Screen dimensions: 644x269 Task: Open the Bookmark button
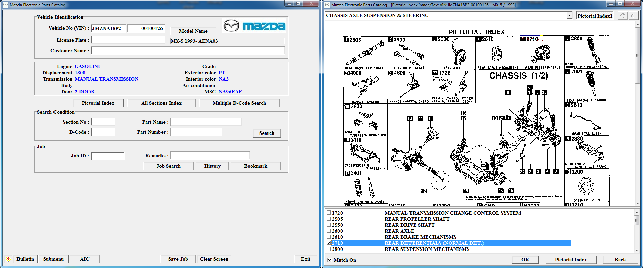256,166
